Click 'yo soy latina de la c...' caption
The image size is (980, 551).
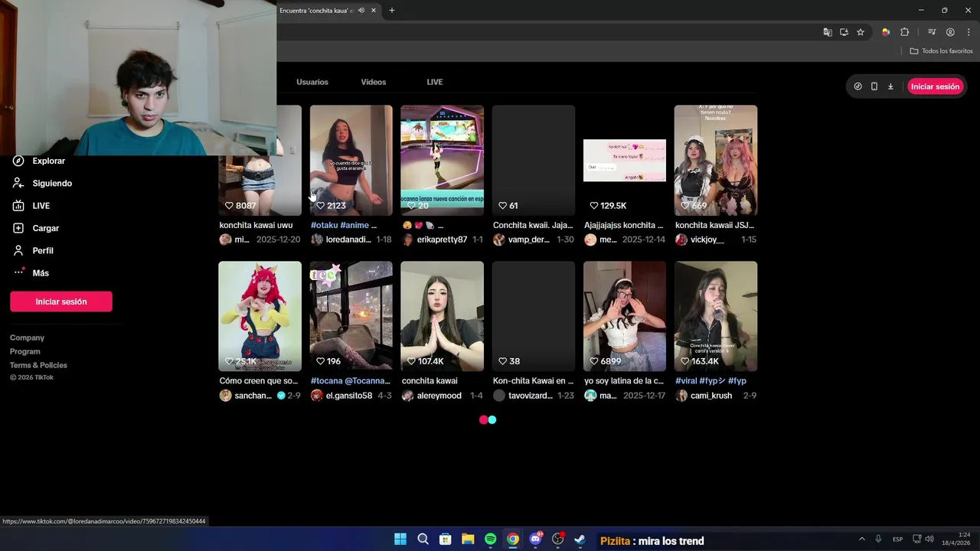pyautogui.click(x=624, y=381)
